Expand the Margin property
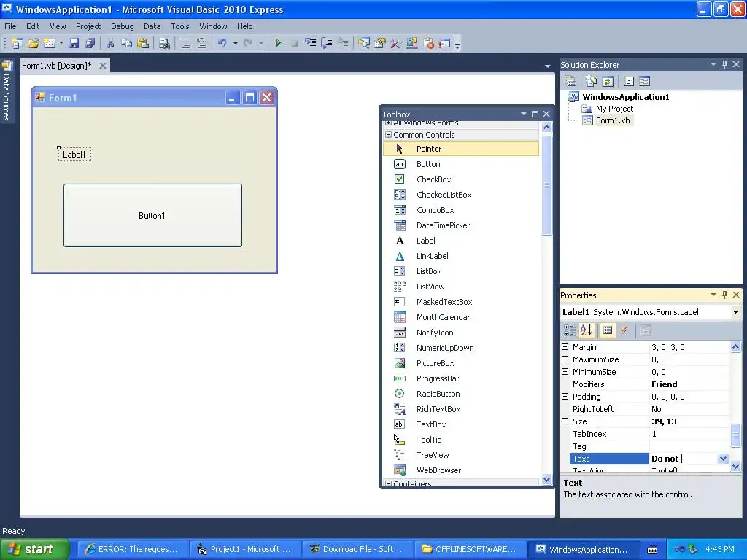 (565, 347)
